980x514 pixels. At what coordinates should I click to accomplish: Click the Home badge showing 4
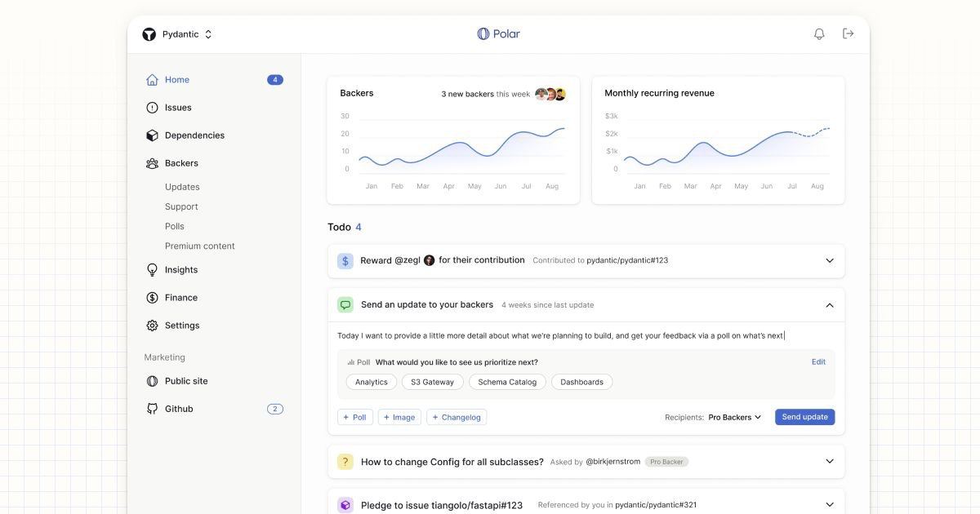click(275, 80)
